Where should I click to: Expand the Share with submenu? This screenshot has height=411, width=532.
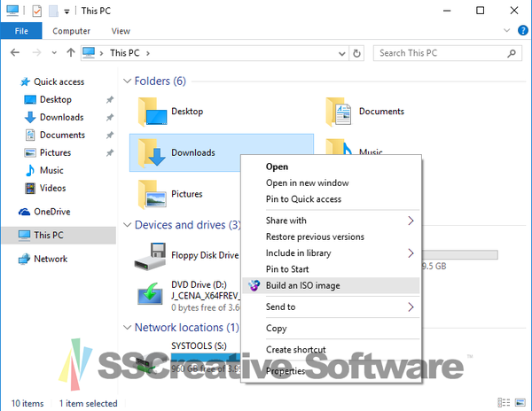coord(331,221)
